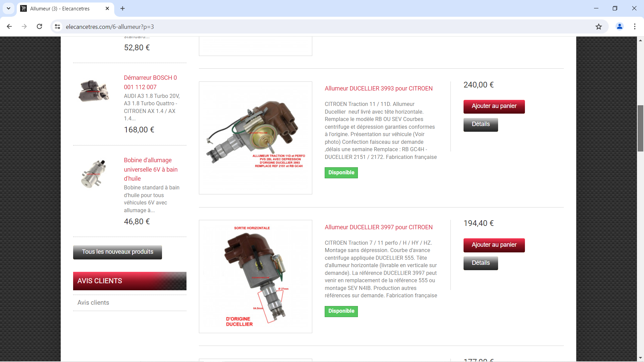Image resolution: width=644 pixels, height=362 pixels.
Task: Open Détails for DUCELLIER 3997
Action: [x=480, y=263]
